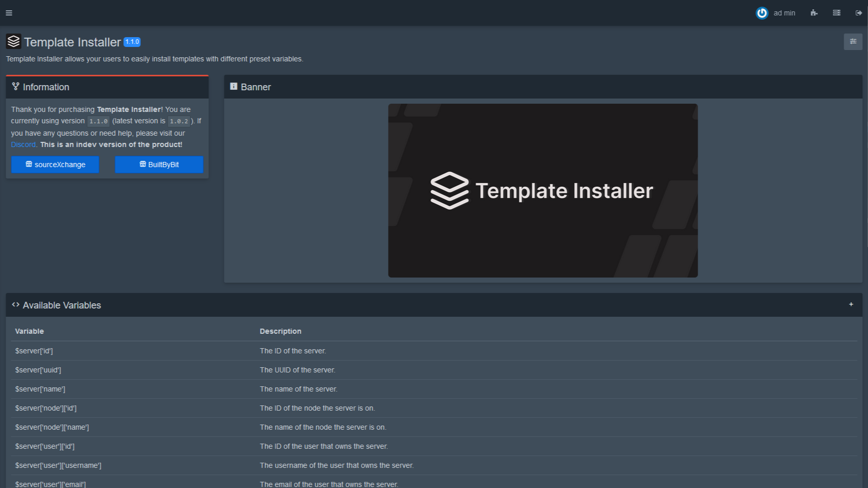This screenshot has width=868, height=488.
Task: Click the server list icon in the navbar
Action: [x=837, y=12]
